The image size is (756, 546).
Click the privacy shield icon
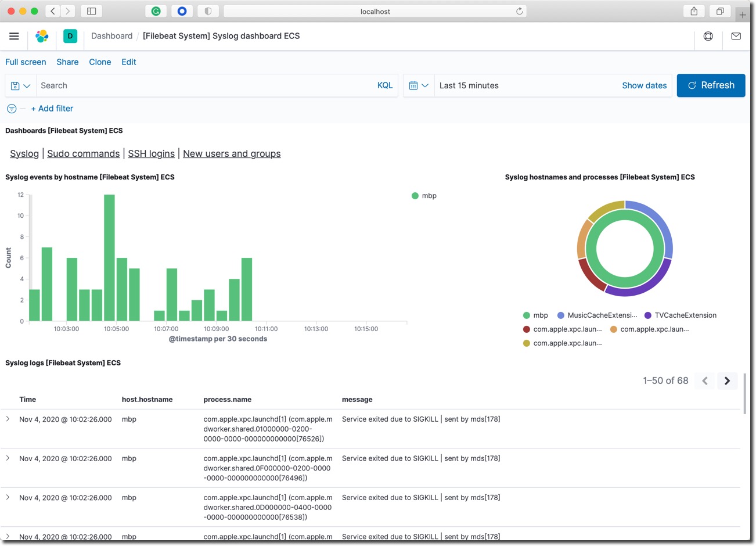pyautogui.click(x=208, y=11)
